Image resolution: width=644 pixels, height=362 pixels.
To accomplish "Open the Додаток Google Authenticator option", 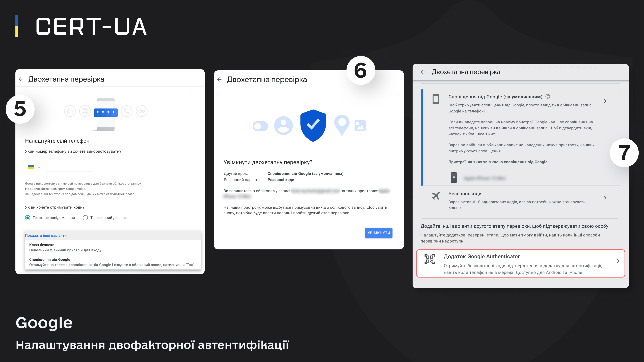I will (521, 264).
